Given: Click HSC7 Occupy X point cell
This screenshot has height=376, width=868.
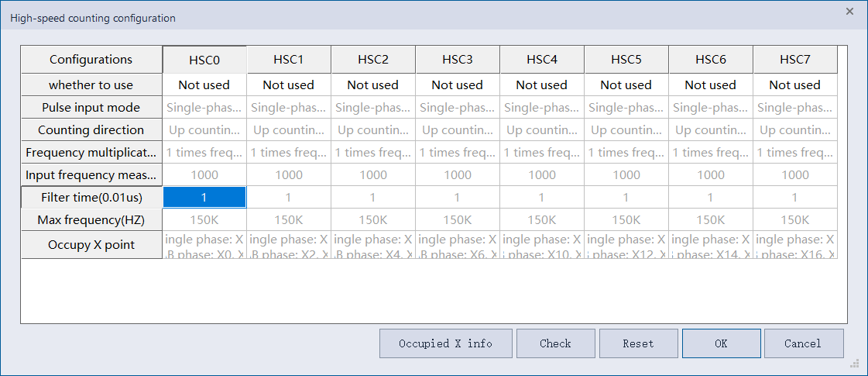Looking at the screenshot, I should click(795, 245).
